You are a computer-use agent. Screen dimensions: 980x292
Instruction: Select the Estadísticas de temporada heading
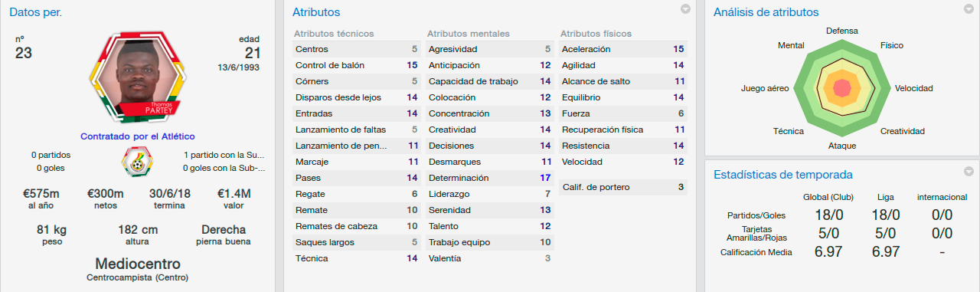(x=782, y=175)
